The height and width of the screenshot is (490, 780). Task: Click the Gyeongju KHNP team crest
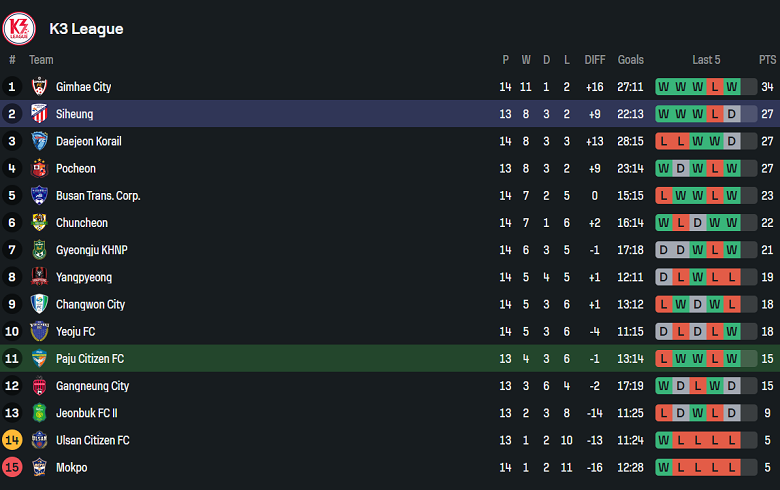tap(39, 250)
